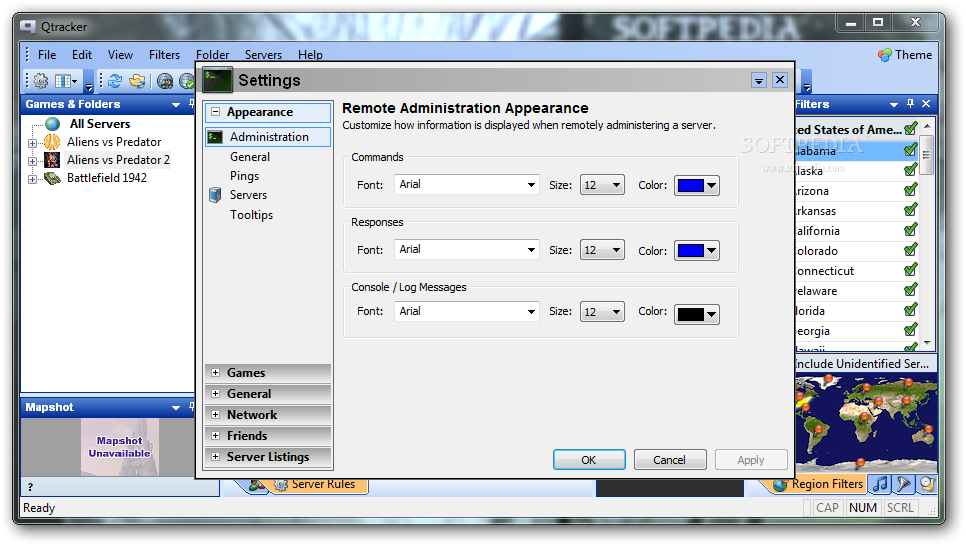Click the All Servers globe icon

[53, 124]
